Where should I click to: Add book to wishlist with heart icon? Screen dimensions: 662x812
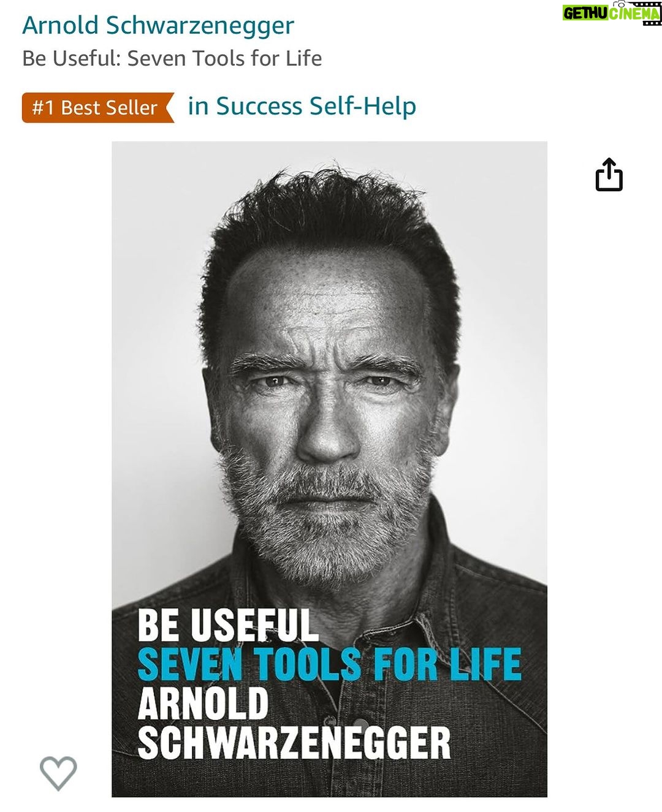click(58, 773)
